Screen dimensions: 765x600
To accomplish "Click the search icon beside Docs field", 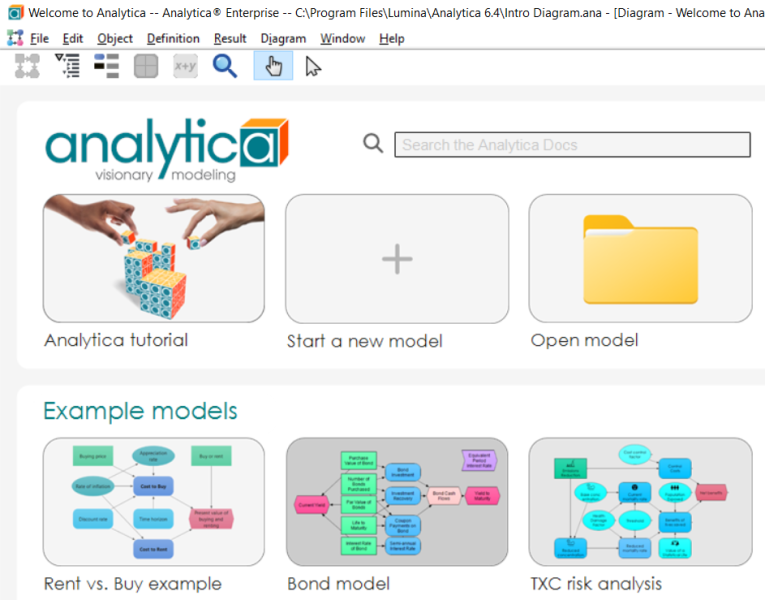I will 373,143.
